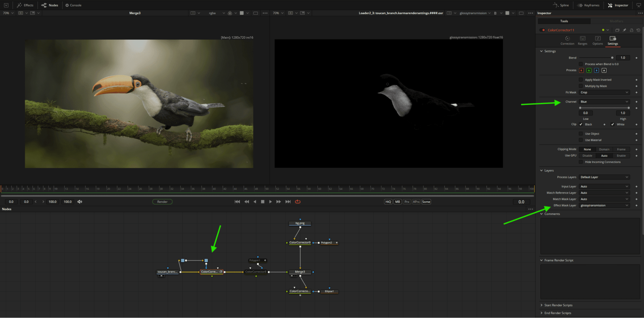Set Clipping Mode to Frame
The width and height of the screenshot is (644, 318).
tap(621, 149)
